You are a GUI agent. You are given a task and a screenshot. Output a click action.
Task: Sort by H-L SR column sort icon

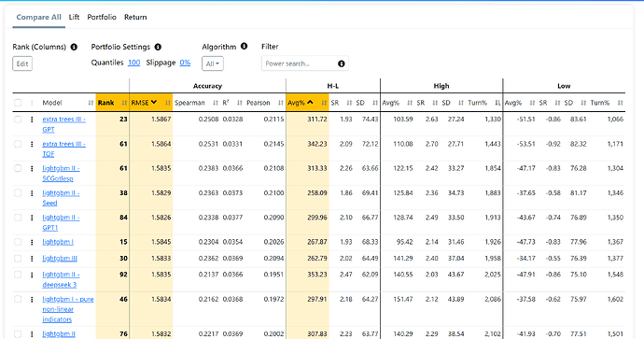pyautogui.click(x=349, y=103)
